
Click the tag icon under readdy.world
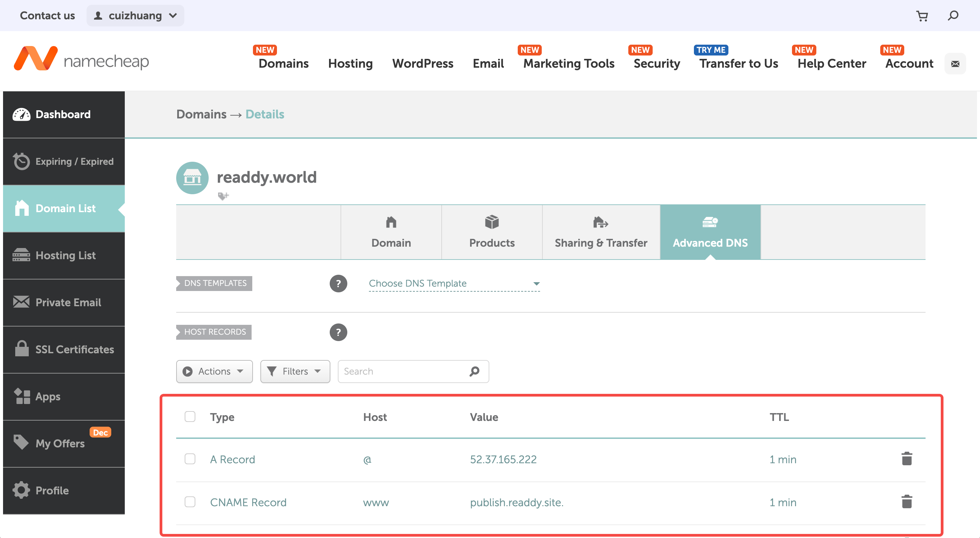pyautogui.click(x=223, y=196)
